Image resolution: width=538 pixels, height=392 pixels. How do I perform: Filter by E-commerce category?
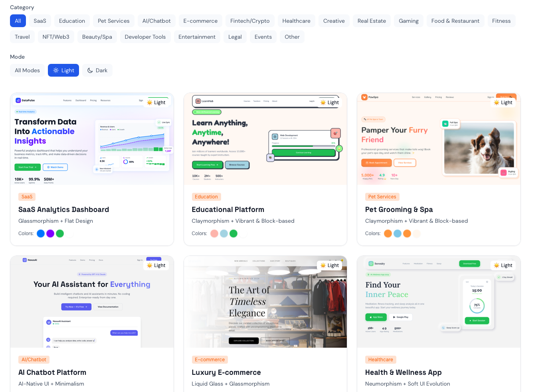pyautogui.click(x=200, y=21)
